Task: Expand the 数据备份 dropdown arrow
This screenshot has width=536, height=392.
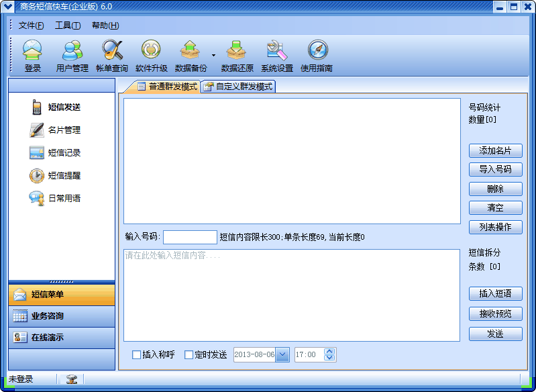Action: pyautogui.click(x=213, y=55)
